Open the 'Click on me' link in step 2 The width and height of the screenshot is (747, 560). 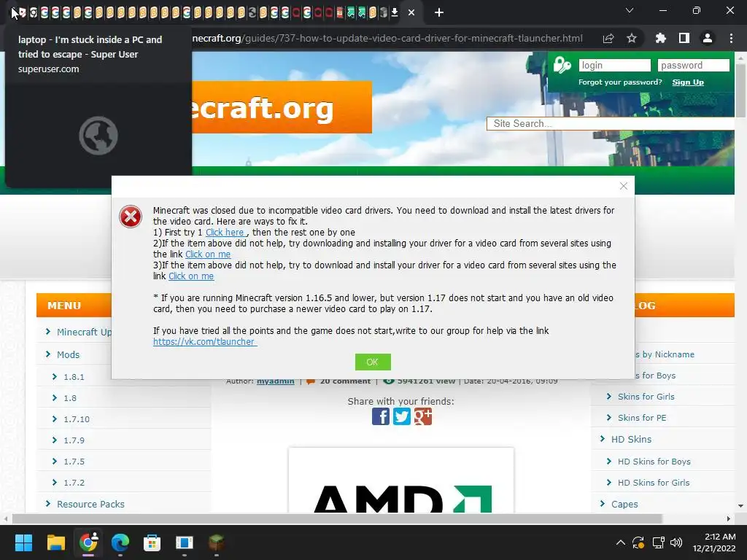coord(208,254)
